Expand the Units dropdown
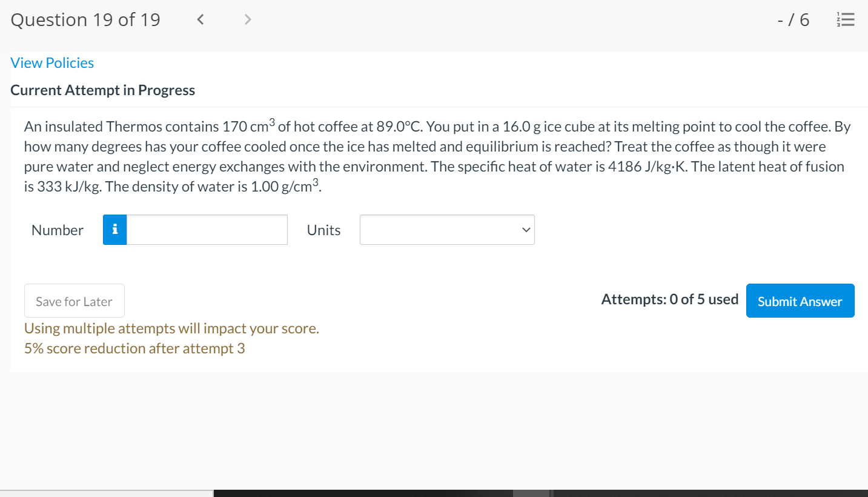 447,230
